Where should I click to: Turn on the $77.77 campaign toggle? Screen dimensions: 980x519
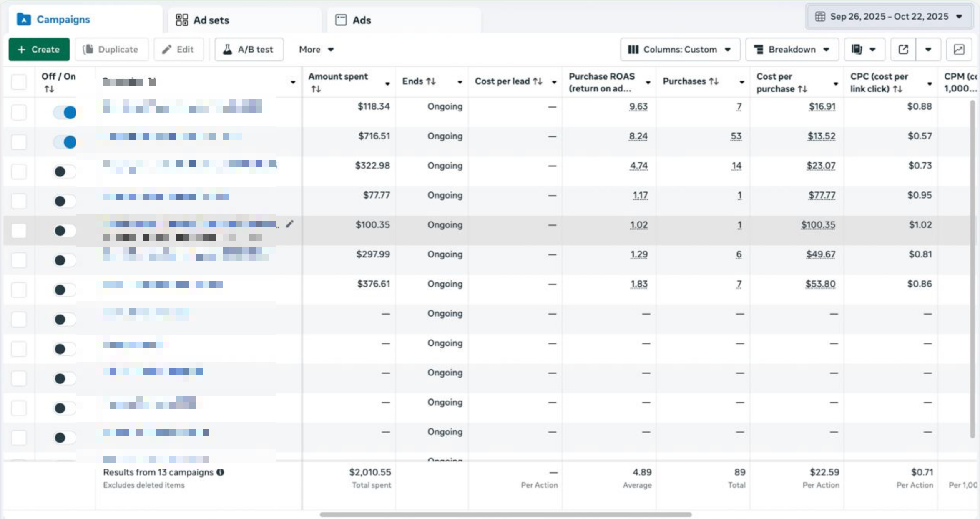click(65, 201)
